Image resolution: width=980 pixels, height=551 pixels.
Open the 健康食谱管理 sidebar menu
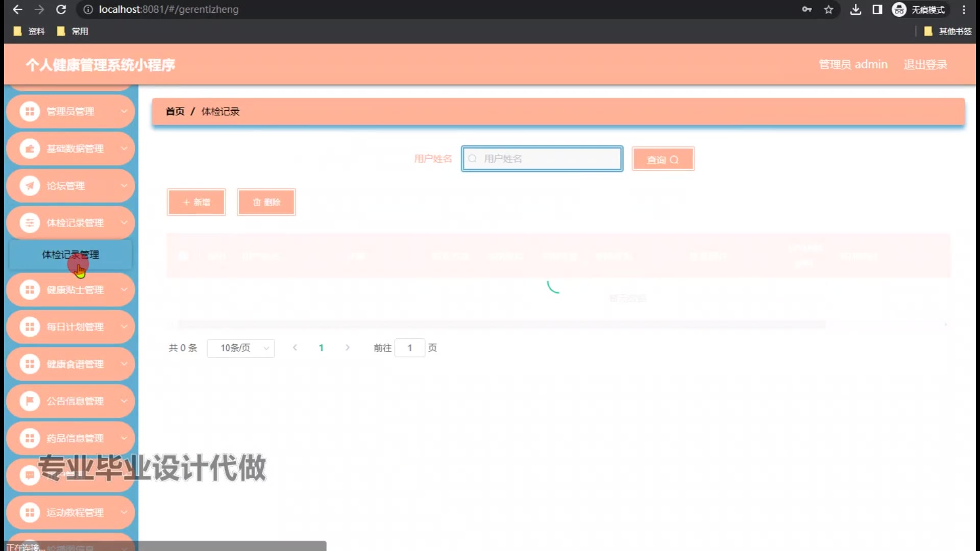pyautogui.click(x=75, y=364)
